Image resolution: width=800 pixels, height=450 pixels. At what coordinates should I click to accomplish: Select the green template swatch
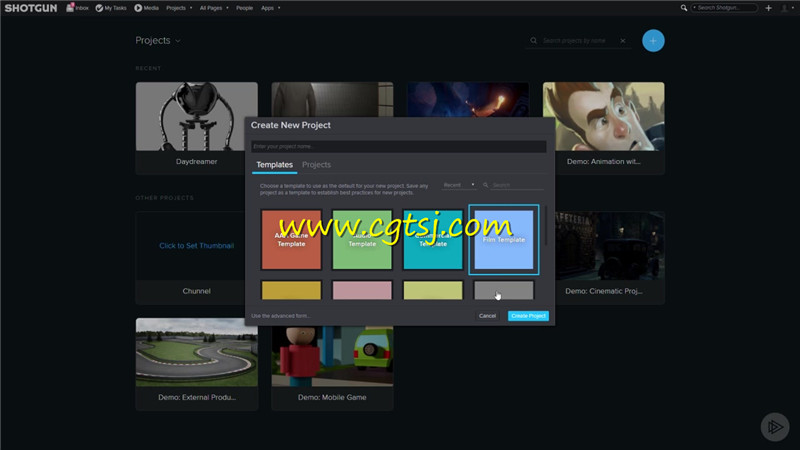(x=362, y=239)
